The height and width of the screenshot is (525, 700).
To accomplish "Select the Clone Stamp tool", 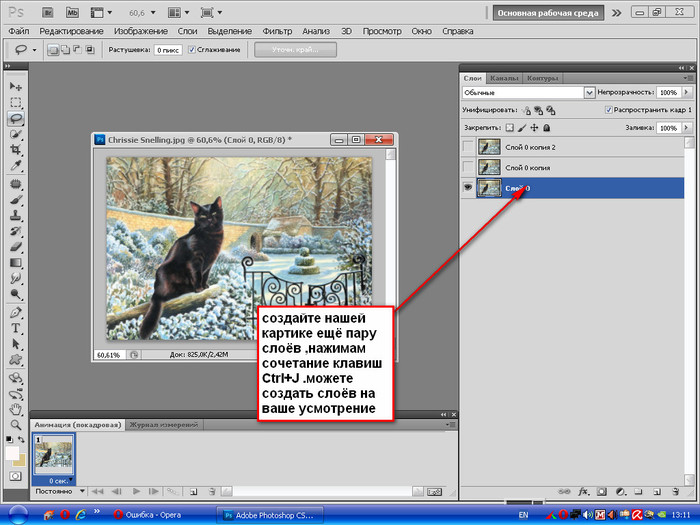I will [x=16, y=215].
